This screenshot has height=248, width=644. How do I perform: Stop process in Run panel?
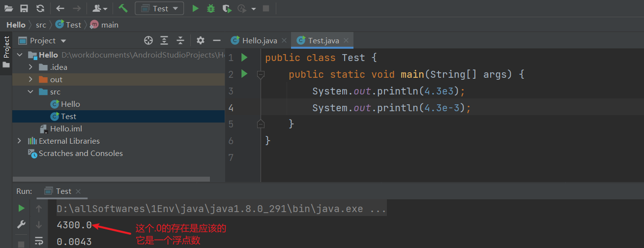point(21,244)
